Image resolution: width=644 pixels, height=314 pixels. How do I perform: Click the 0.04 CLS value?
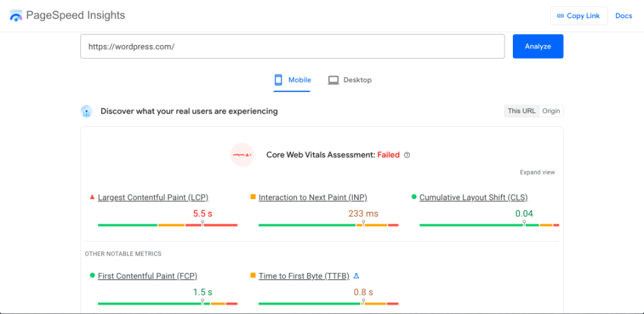pyautogui.click(x=524, y=213)
